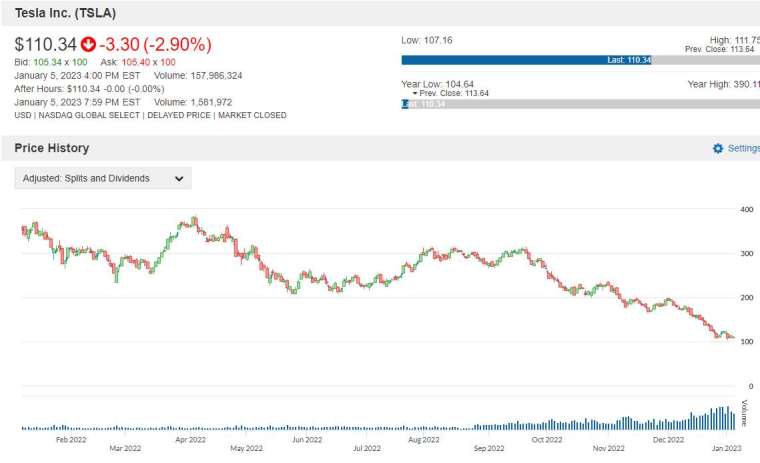
Task: Click the year range bar
Action: pos(581,104)
